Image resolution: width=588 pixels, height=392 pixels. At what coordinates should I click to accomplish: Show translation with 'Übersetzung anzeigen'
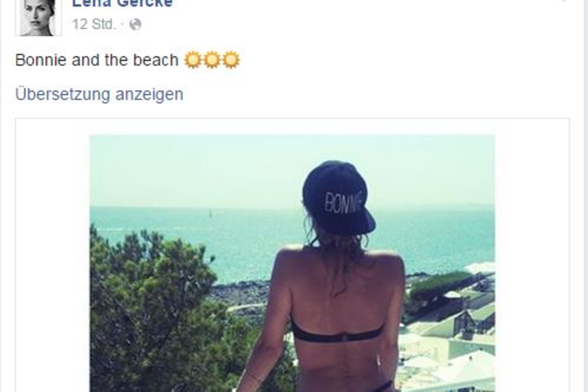(x=99, y=94)
